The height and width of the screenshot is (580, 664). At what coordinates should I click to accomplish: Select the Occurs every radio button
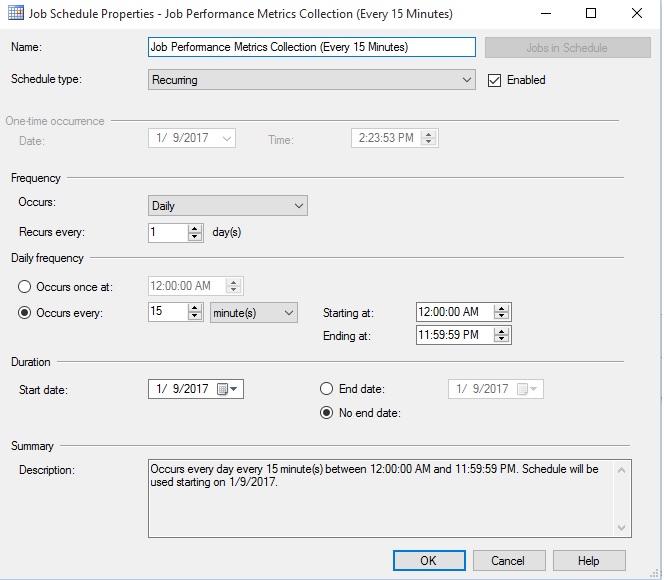(25, 313)
